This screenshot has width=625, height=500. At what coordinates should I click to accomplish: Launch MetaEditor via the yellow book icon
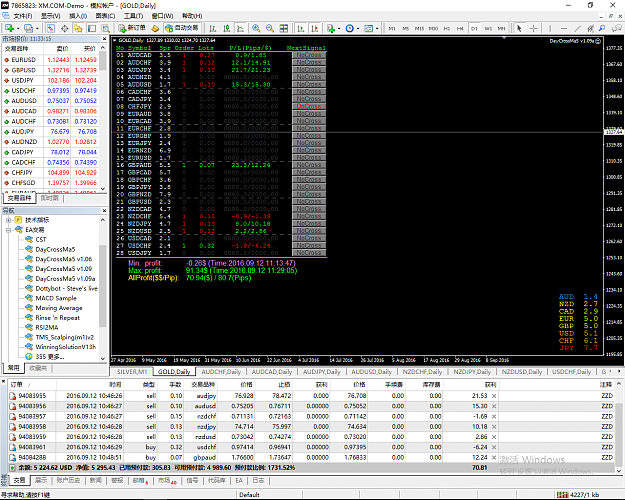(x=155, y=28)
